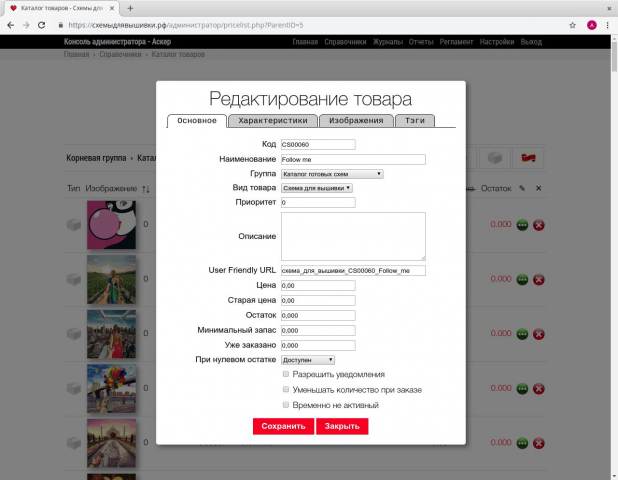The height and width of the screenshot is (480, 618).
Task: Click the gray box toolbar icon
Action: (x=495, y=158)
